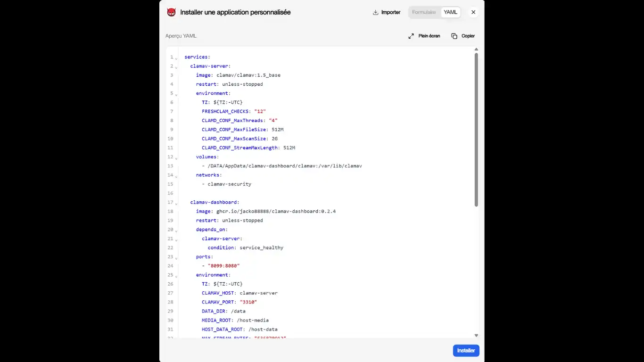Click the red devil app logo icon

(x=171, y=12)
